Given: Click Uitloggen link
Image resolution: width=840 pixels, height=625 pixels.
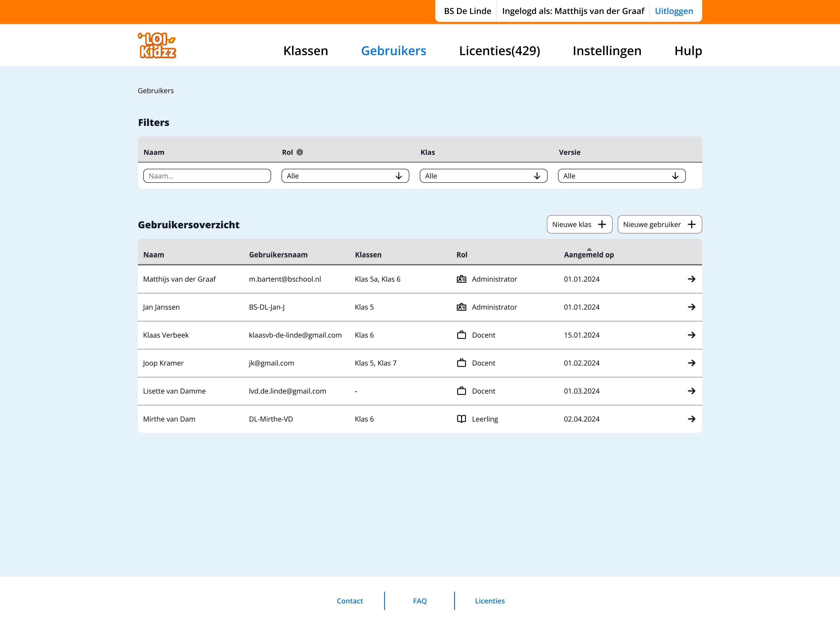Looking at the screenshot, I should [674, 11].
